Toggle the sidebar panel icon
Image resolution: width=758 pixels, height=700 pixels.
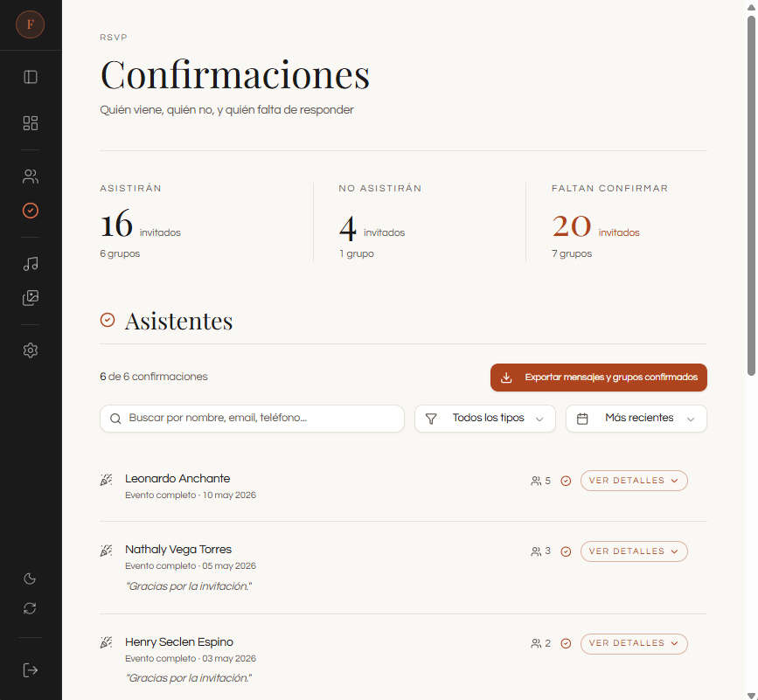point(31,77)
